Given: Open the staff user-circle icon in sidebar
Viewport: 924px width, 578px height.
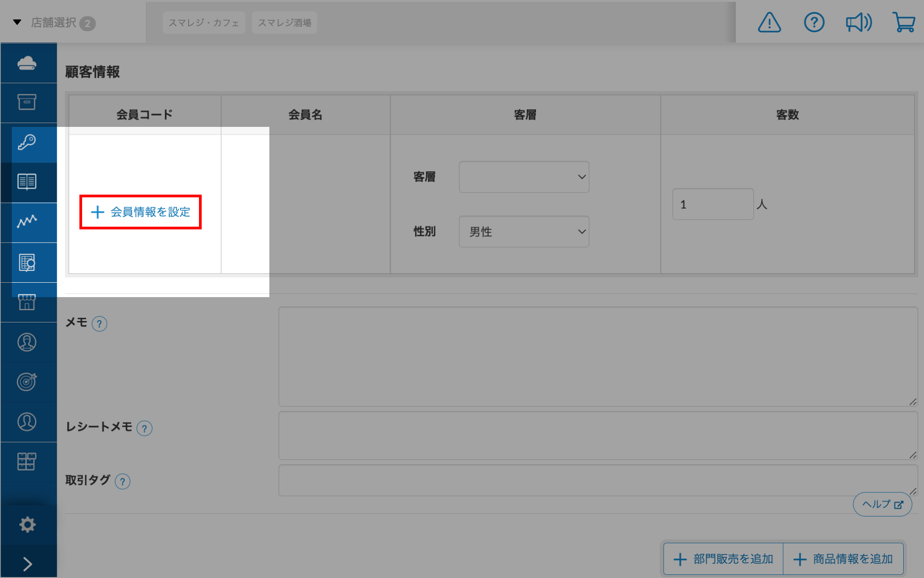Looking at the screenshot, I should [27, 422].
